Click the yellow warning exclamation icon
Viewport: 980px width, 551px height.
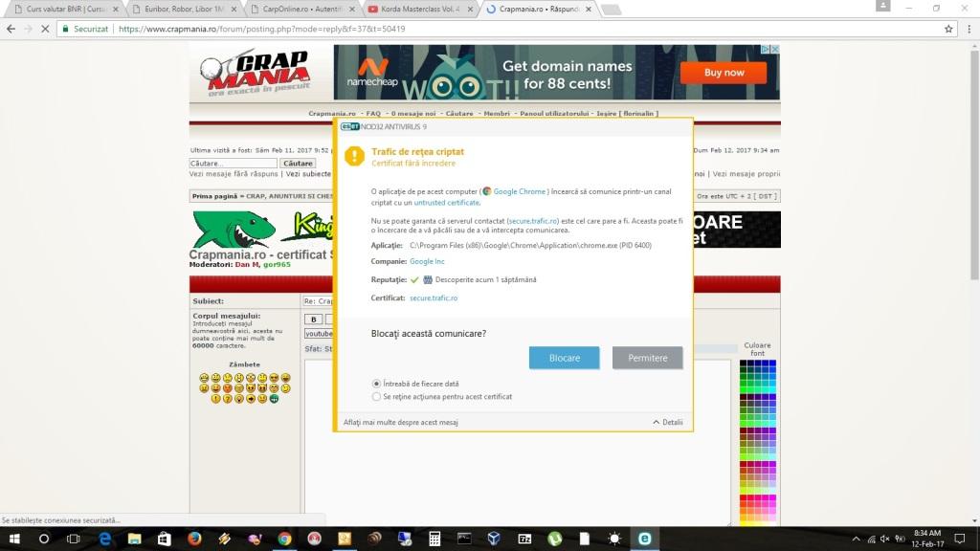click(x=354, y=156)
